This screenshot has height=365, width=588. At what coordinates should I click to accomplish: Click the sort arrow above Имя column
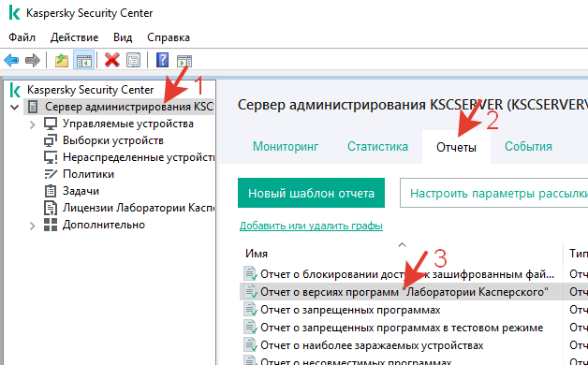[x=402, y=244]
